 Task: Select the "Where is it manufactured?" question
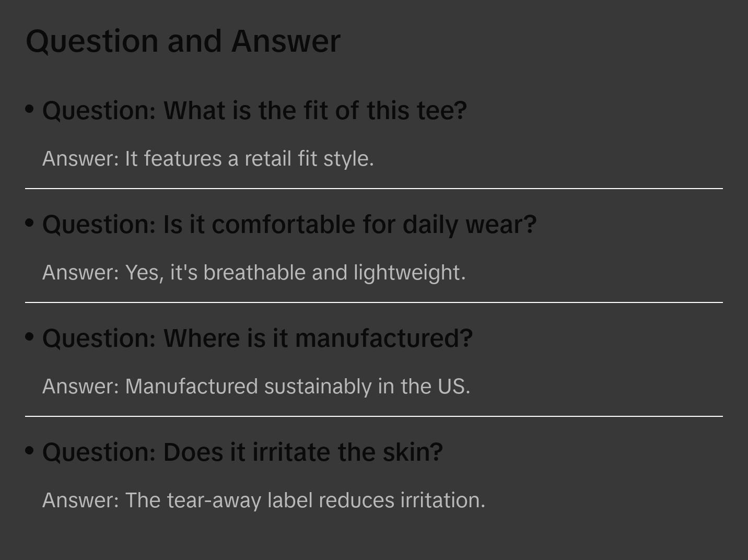258,339
